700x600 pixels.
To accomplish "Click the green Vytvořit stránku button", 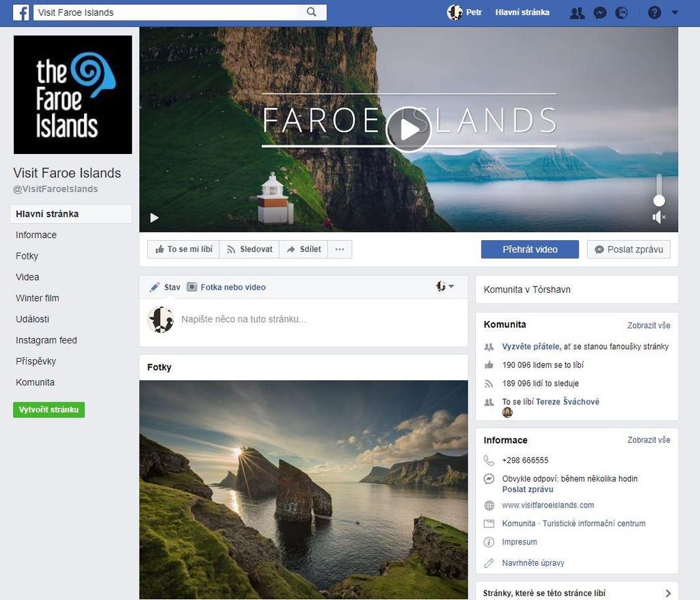I will (x=49, y=410).
